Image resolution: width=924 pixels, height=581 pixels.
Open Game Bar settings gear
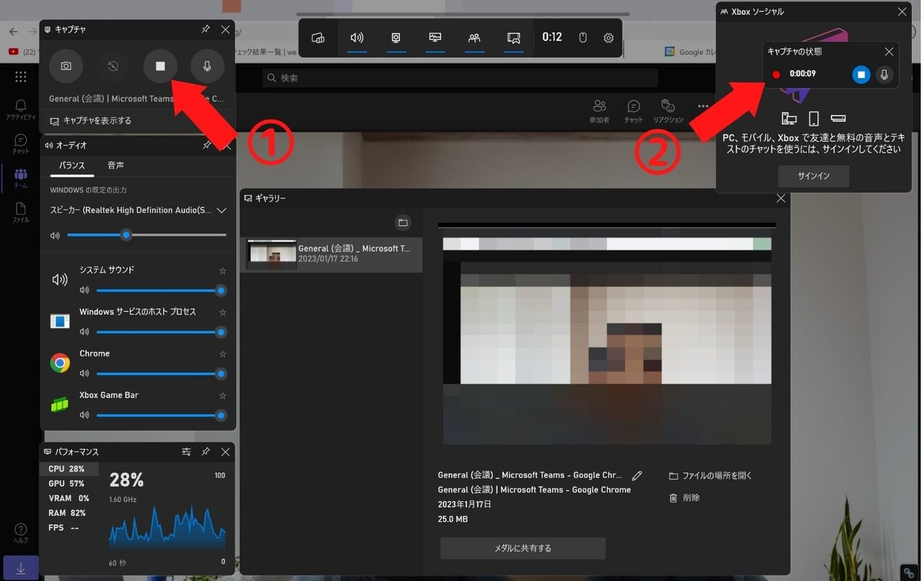pos(609,38)
